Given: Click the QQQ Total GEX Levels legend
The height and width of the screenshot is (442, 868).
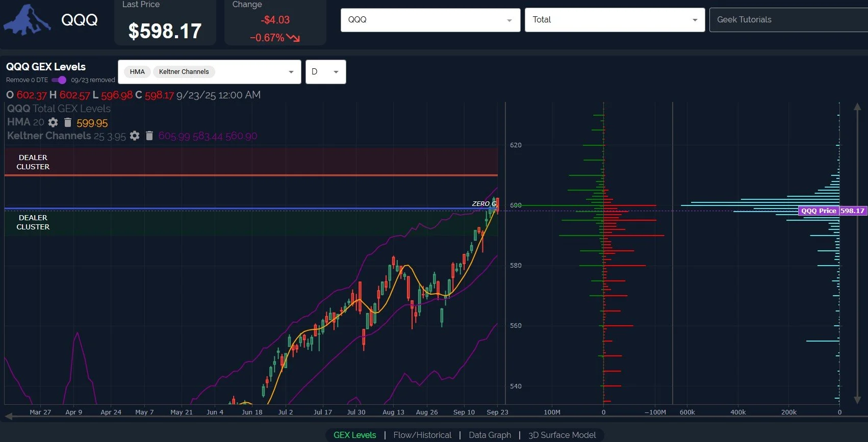Looking at the screenshot, I should tap(59, 109).
